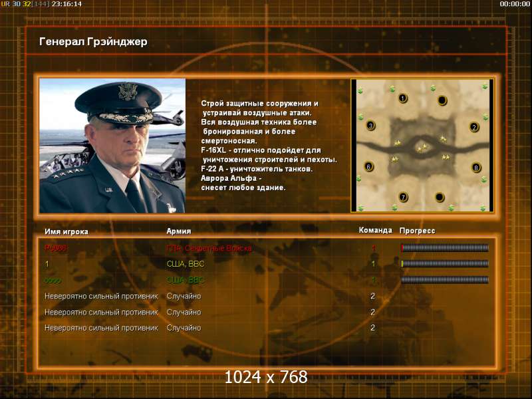Click team number 1 in the red row
This screenshot has height=399, width=532.
(x=373, y=248)
